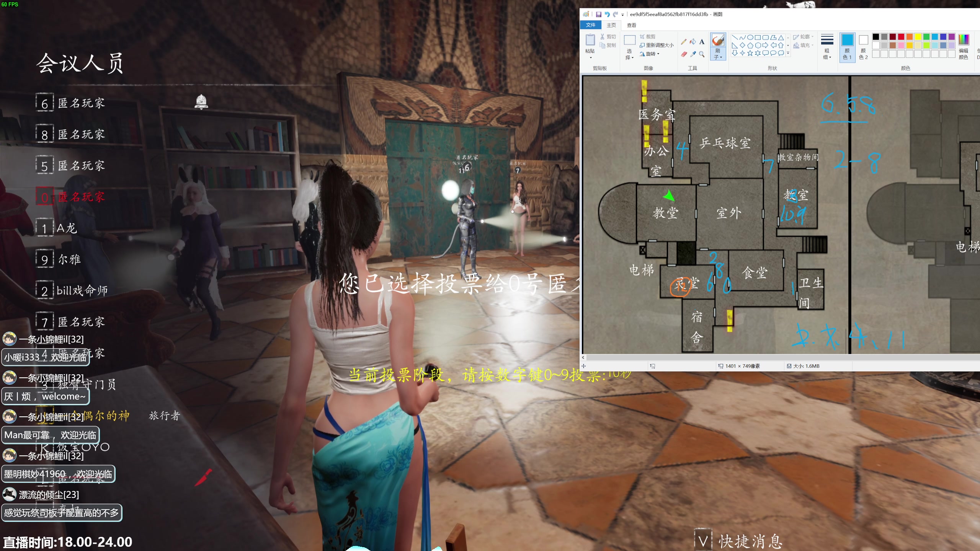Pick the five-point star shape
The image size is (980, 551).
point(750,53)
